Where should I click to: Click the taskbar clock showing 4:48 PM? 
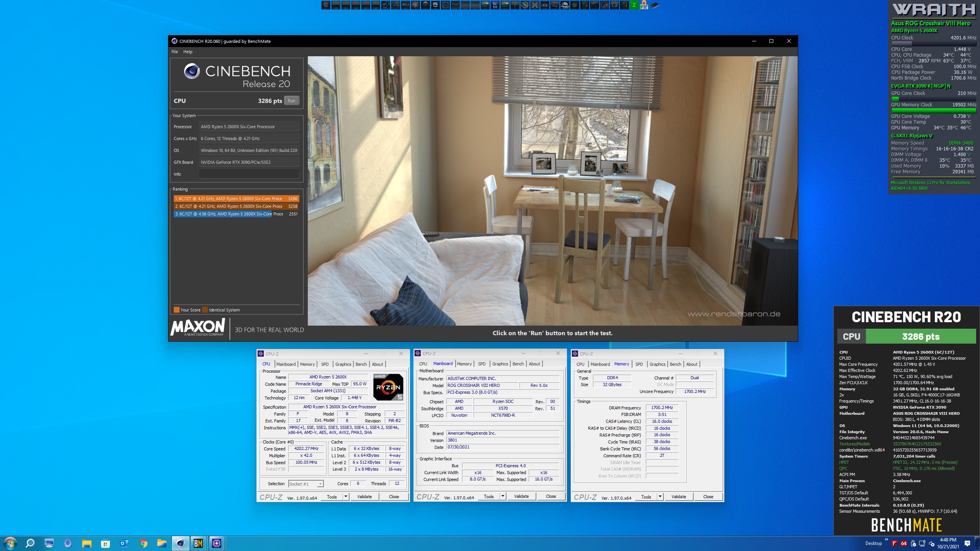[948, 543]
